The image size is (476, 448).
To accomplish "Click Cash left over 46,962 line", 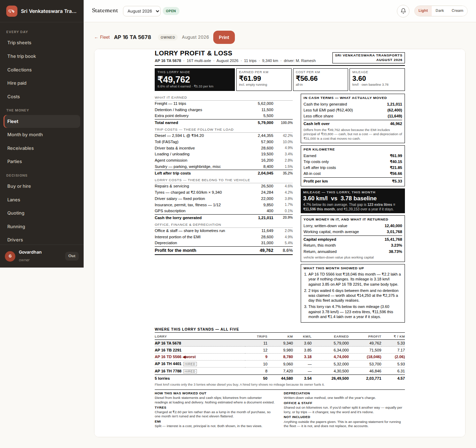I will pos(353,124).
